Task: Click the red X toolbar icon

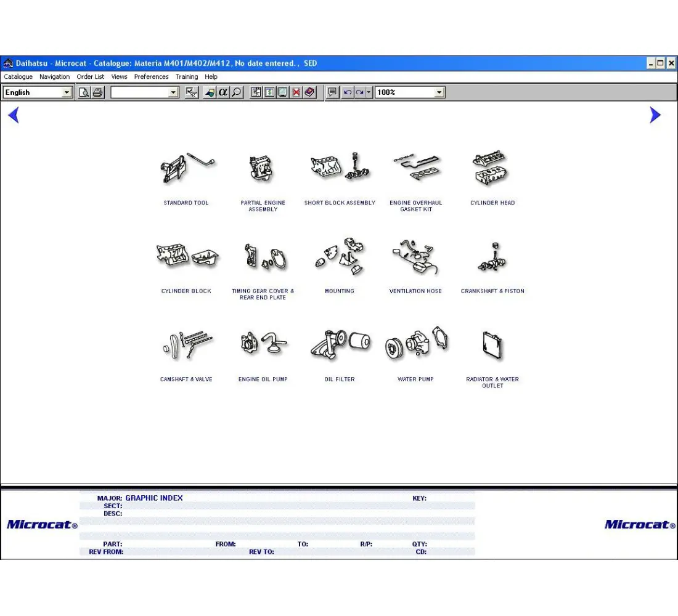Action: pyautogui.click(x=296, y=92)
